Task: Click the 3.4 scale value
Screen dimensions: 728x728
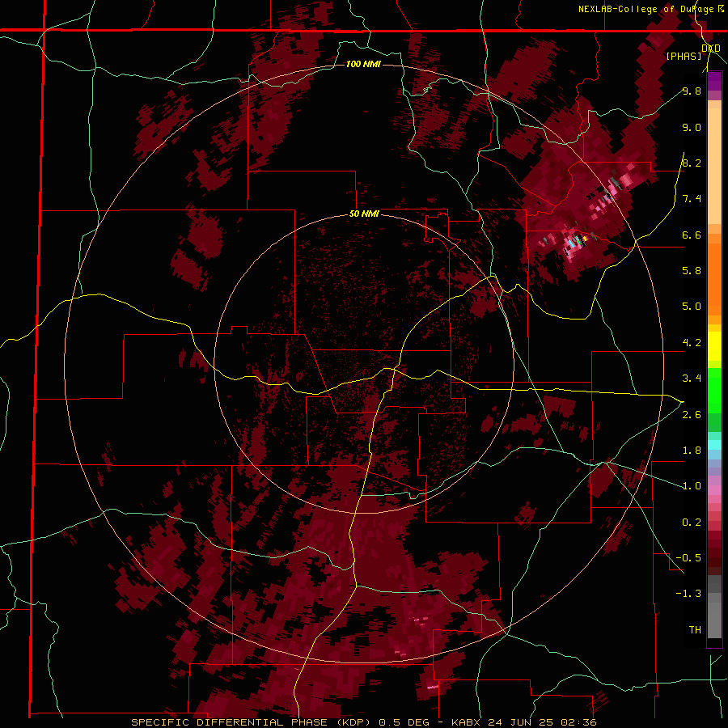Action: 692,379
